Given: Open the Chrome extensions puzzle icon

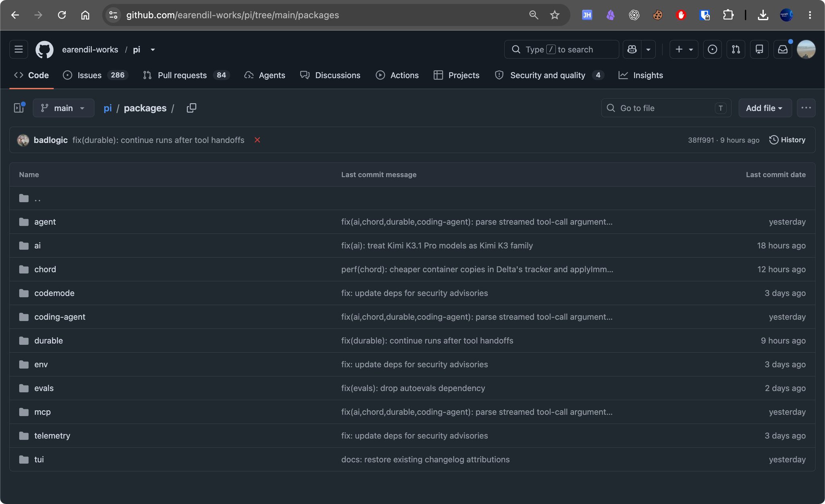Looking at the screenshot, I should (728, 15).
